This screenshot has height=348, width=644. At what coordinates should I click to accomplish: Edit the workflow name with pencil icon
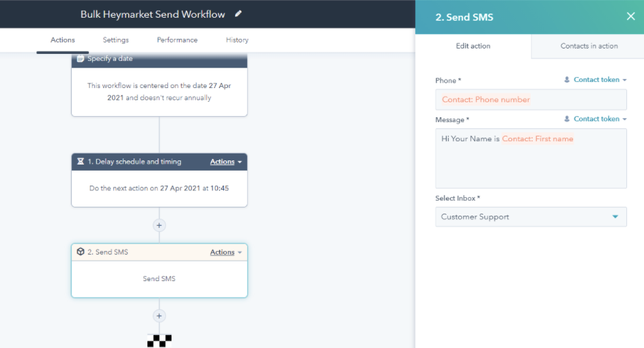click(238, 14)
